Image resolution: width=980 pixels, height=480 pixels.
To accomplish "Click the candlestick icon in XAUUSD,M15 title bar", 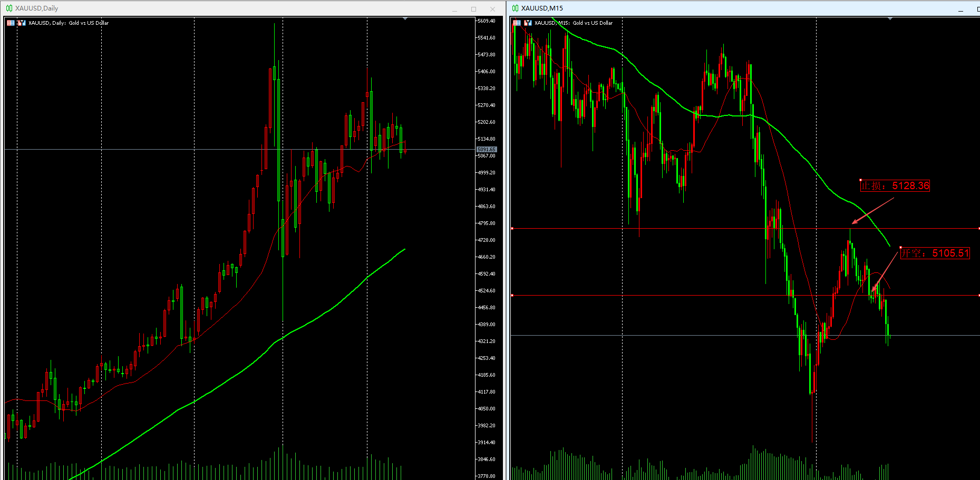I will pos(515,8).
